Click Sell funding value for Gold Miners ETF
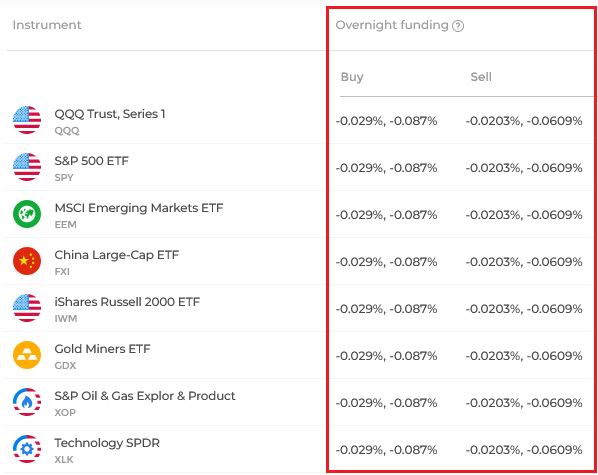The height and width of the screenshot is (475, 598). (524, 356)
